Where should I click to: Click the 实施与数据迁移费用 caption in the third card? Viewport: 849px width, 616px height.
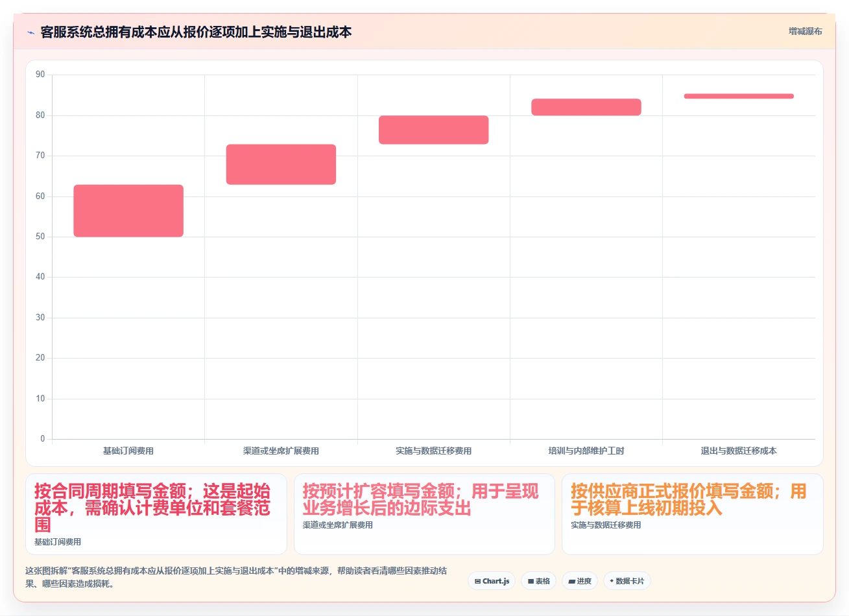606,525
